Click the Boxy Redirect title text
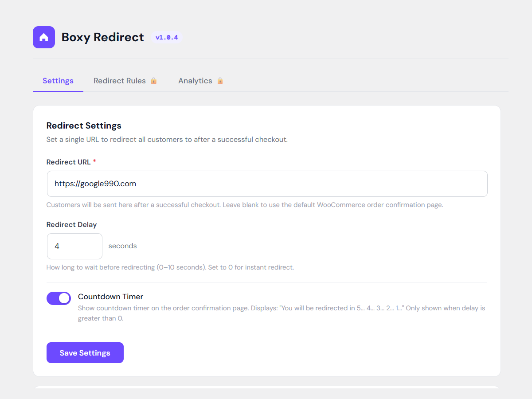532x399 pixels. [102, 37]
